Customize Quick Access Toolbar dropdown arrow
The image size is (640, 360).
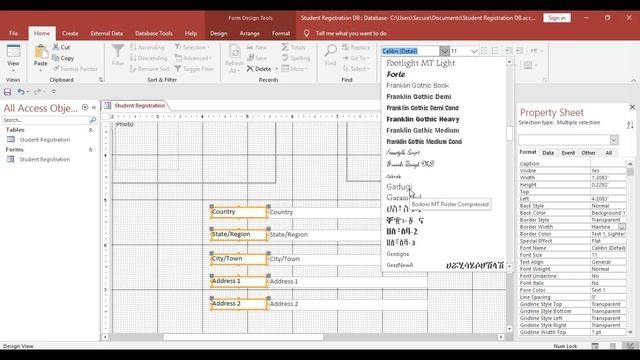pos(53,92)
